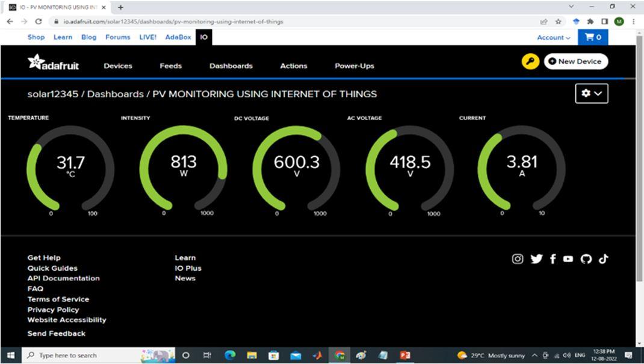Open dashboard settings gear dropdown

pos(592,93)
